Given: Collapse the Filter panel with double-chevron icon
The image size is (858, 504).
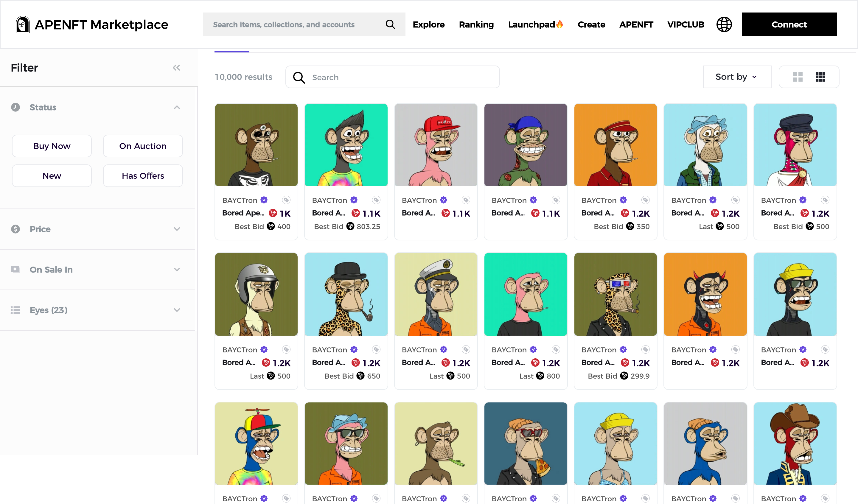Looking at the screenshot, I should click(x=176, y=68).
